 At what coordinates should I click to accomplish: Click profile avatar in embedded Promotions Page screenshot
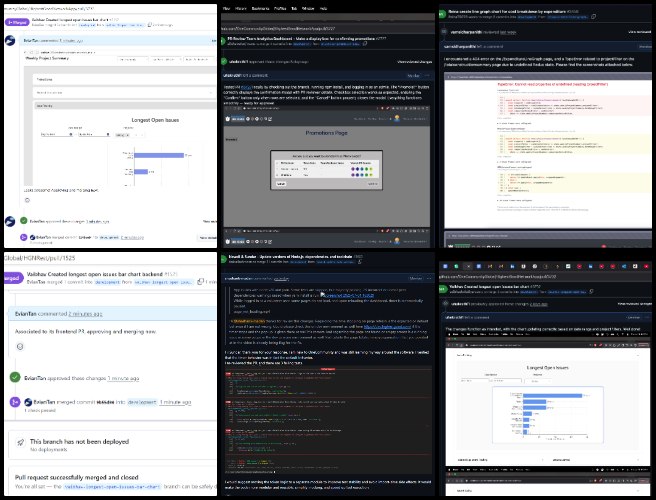tap(397, 118)
